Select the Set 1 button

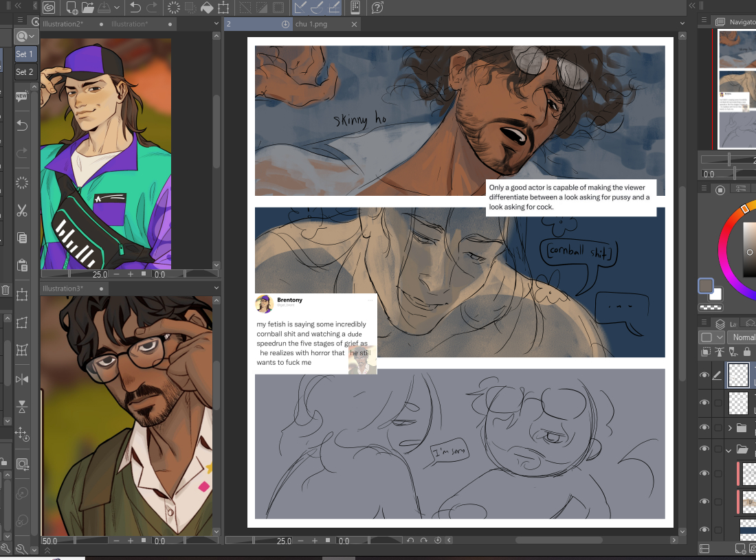[25, 54]
